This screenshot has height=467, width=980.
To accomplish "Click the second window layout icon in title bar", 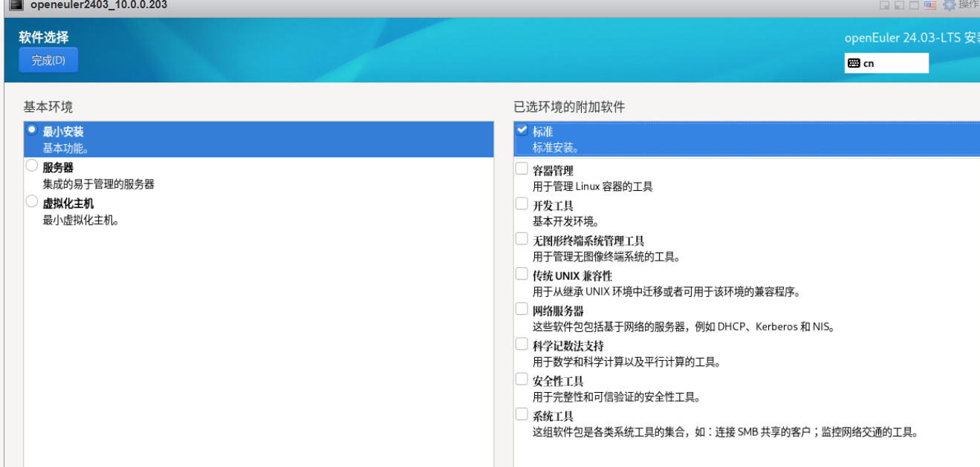I will click(x=900, y=5).
